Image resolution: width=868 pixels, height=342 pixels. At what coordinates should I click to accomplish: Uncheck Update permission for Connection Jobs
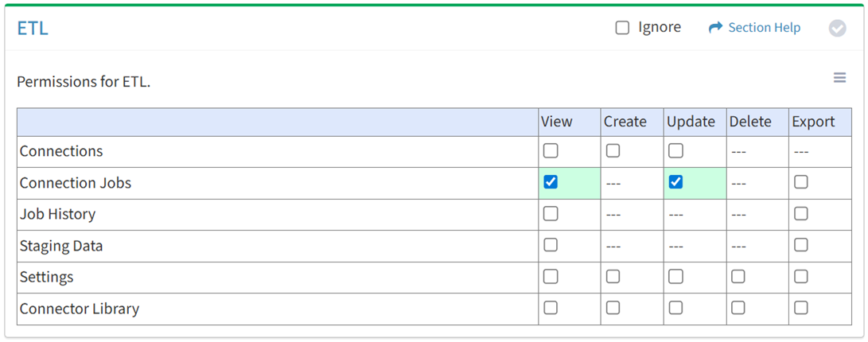(675, 182)
